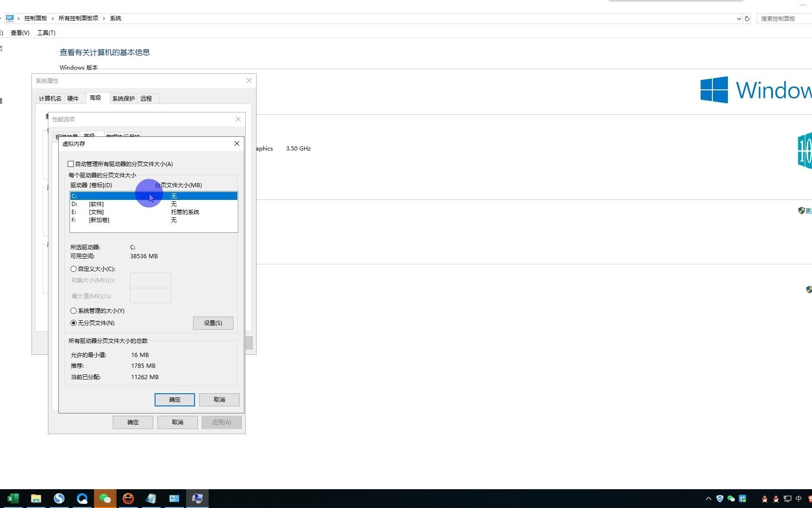Click the 设置(S) button
The height and width of the screenshot is (508, 812).
tap(213, 323)
